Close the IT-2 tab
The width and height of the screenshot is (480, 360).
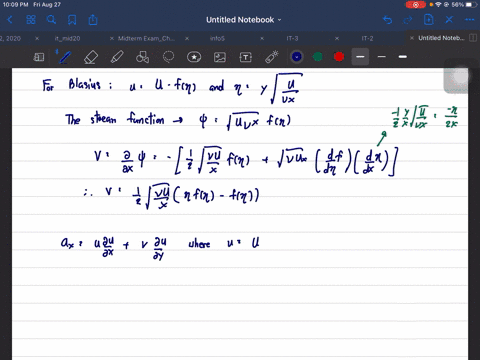click(x=337, y=38)
